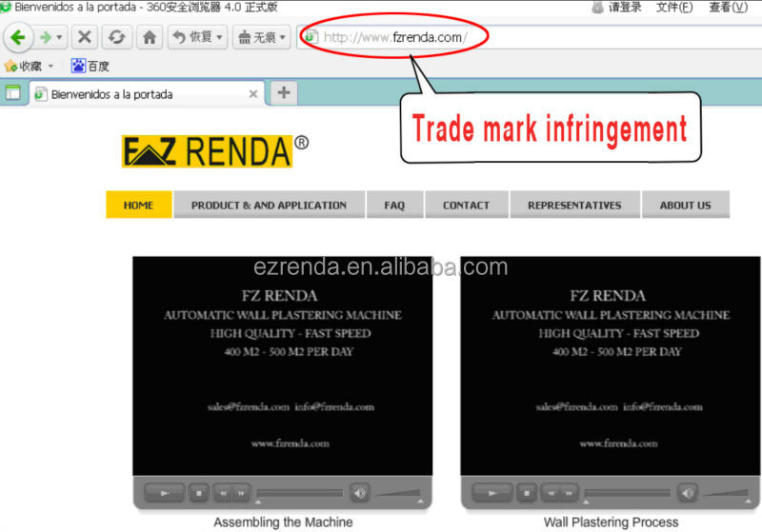Open the REPRESENTATIVES navigation item
Image resolution: width=762 pixels, height=532 pixels.
click(575, 205)
